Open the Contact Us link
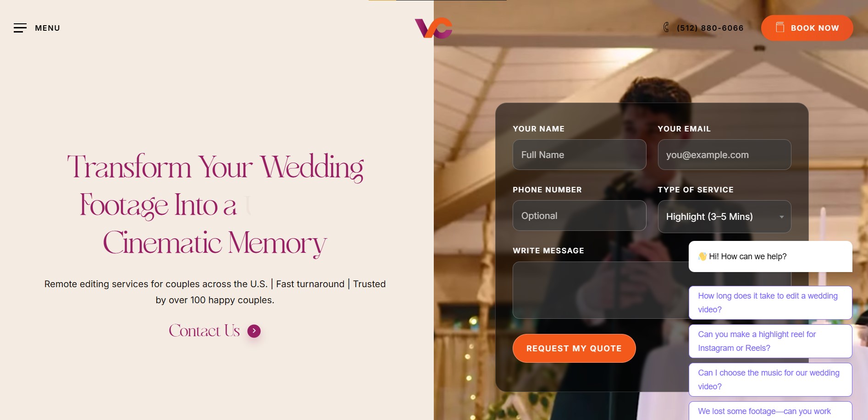The image size is (868, 420). (x=205, y=331)
